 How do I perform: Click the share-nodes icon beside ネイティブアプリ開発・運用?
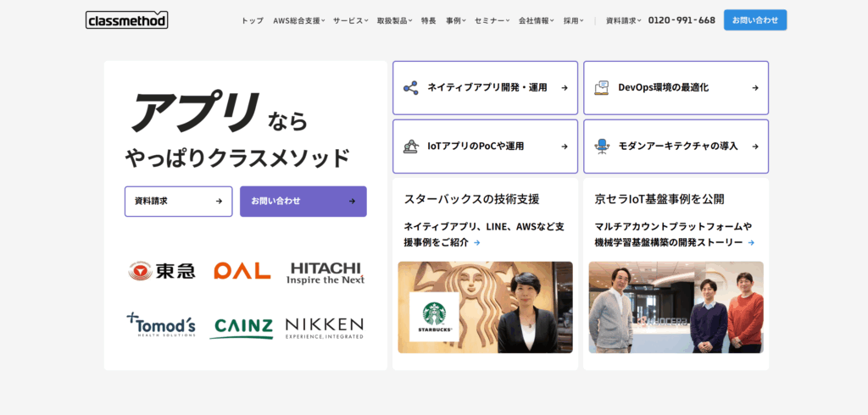coord(410,88)
